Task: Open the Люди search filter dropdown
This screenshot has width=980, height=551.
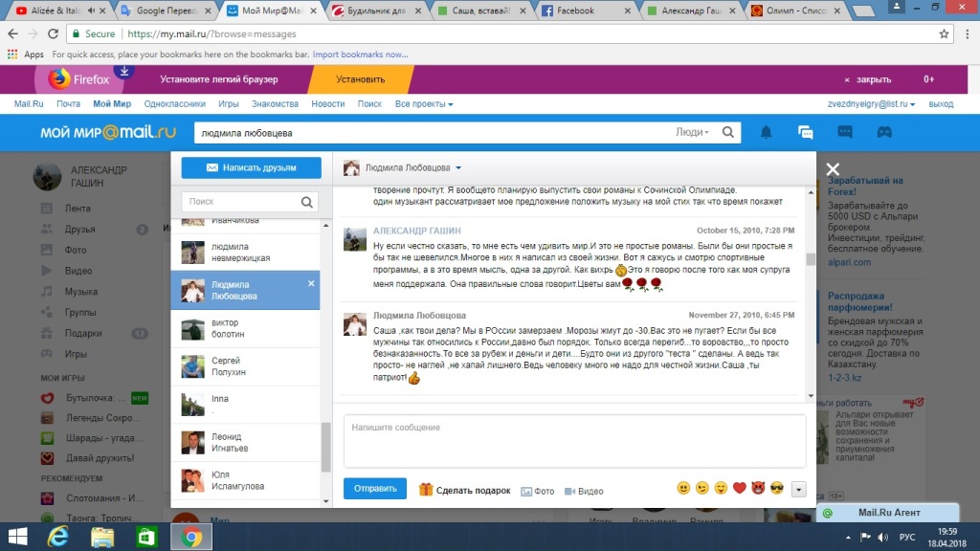Action: point(692,132)
